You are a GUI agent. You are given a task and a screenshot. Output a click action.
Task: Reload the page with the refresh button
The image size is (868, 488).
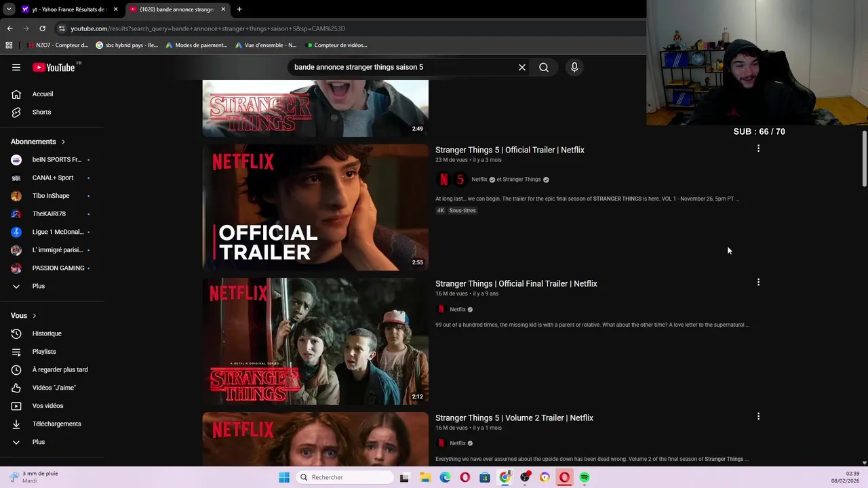42,28
